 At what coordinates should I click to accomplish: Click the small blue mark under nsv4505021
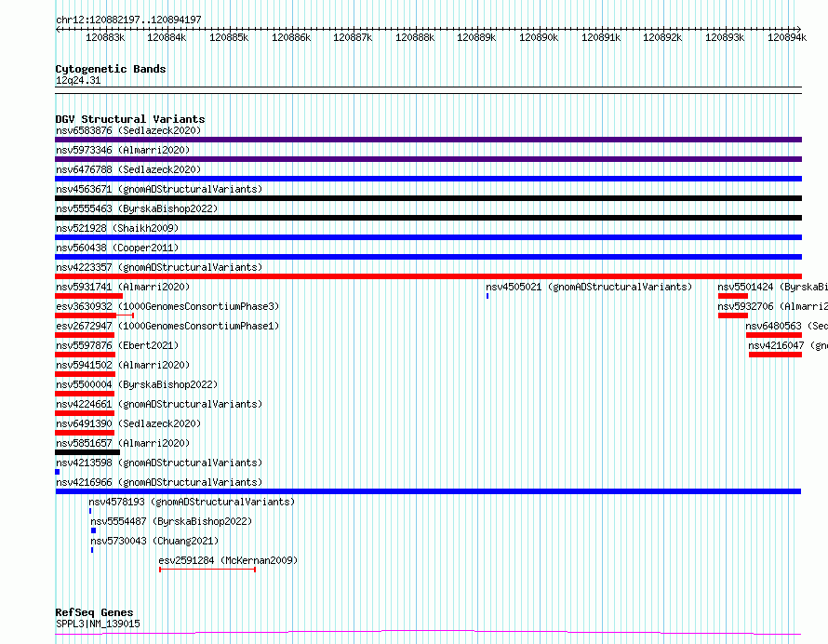click(x=487, y=296)
